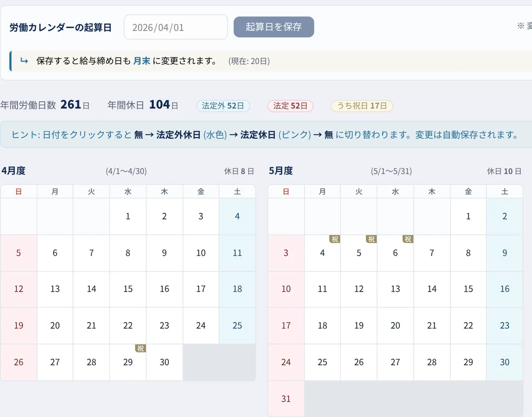Click the 年間休日 104日 figure
Image resolution: width=532 pixels, height=417 pixels.
pyautogui.click(x=143, y=105)
